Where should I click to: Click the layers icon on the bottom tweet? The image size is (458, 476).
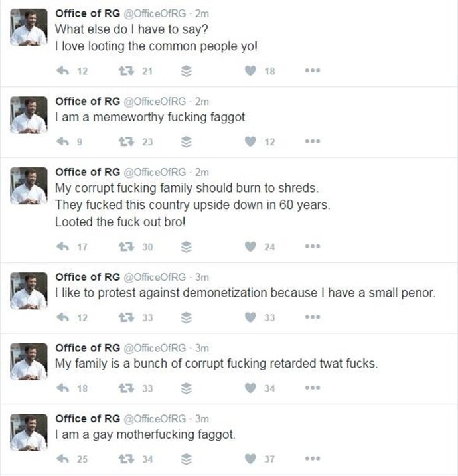187,459
